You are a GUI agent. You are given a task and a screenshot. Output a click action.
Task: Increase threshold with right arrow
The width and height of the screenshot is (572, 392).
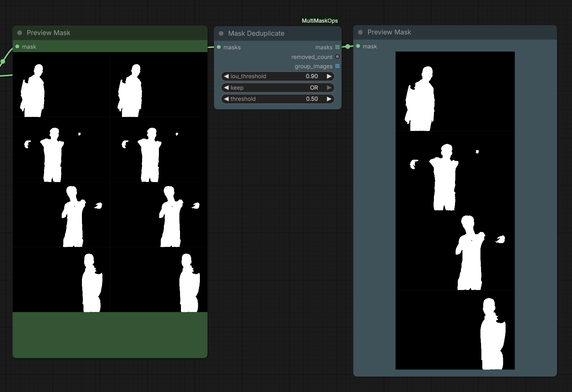[329, 99]
